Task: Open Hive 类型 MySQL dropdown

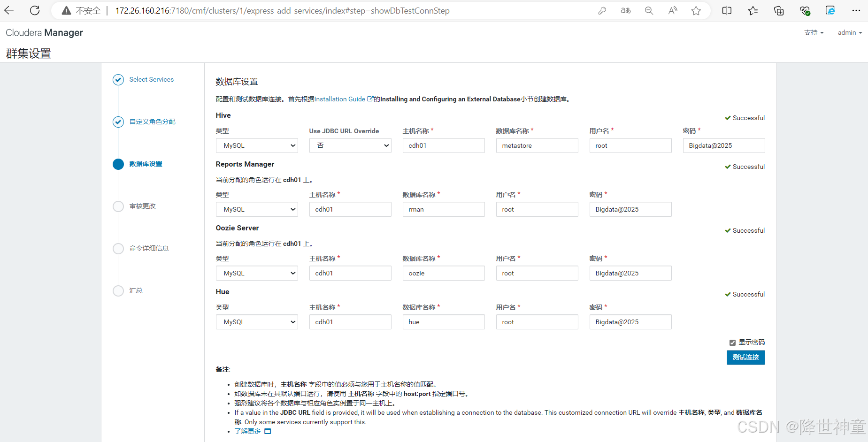Action: click(257, 145)
